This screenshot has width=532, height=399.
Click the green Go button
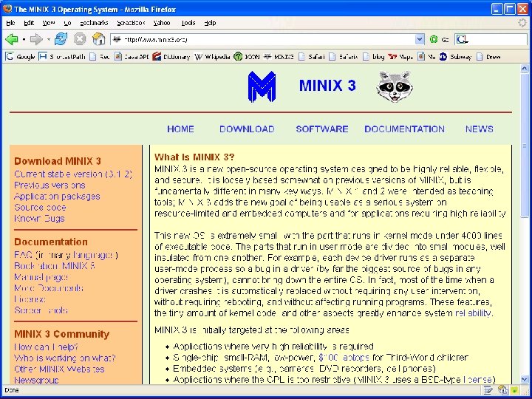(x=440, y=39)
